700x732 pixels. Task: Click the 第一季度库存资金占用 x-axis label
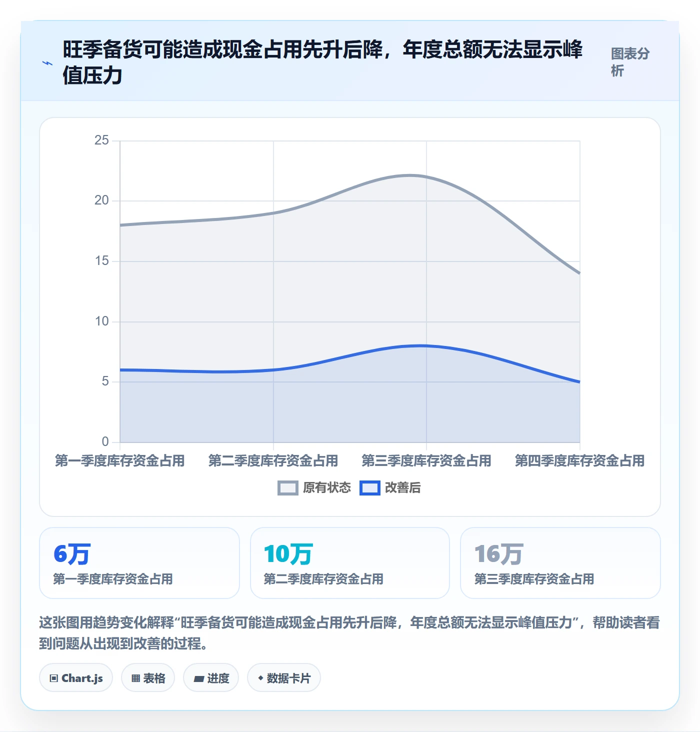120,460
